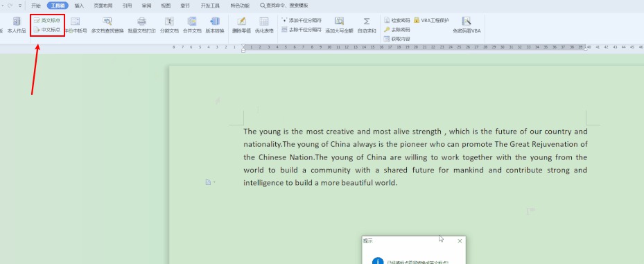Click 合并文档 merge documents tool

pyautogui.click(x=192, y=25)
